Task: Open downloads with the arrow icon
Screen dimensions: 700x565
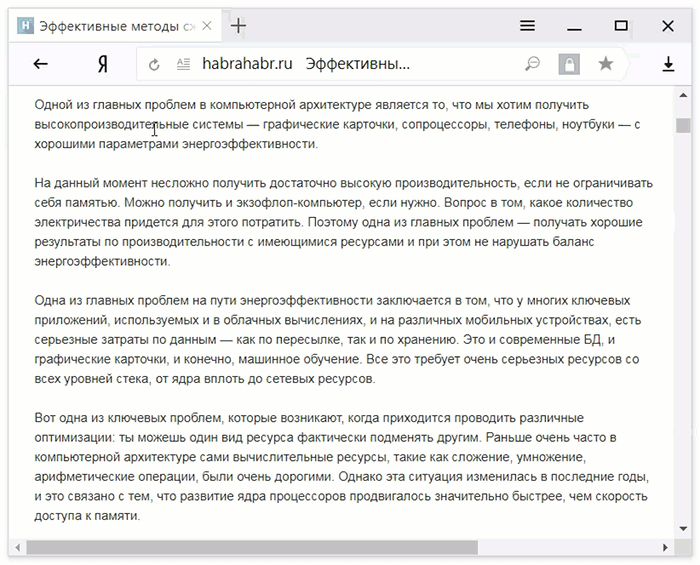Action: [x=668, y=64]
